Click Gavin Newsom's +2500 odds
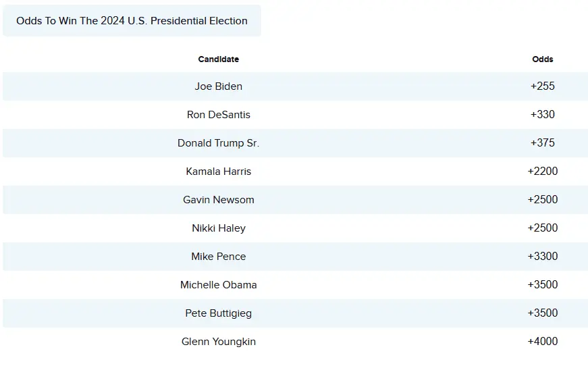Viewport: 588px width, 366px height. (542, 200)
